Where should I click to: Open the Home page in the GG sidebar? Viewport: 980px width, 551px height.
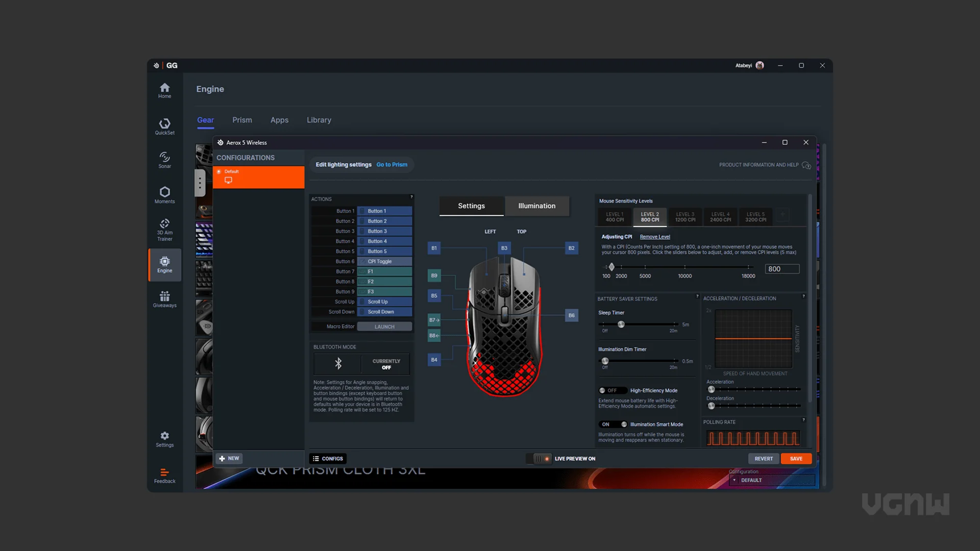pyautogui.click(x=164, y=90)
